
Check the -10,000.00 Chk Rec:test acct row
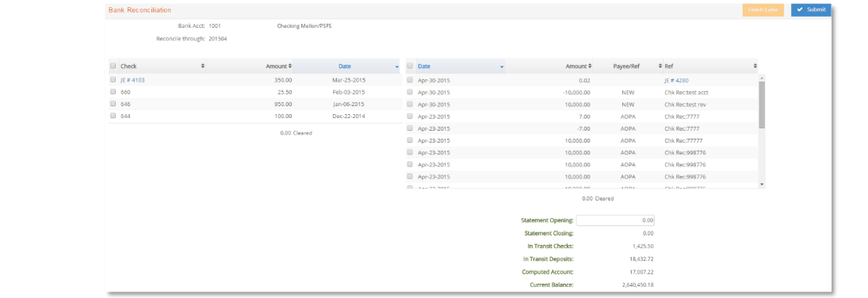[410, 92]
